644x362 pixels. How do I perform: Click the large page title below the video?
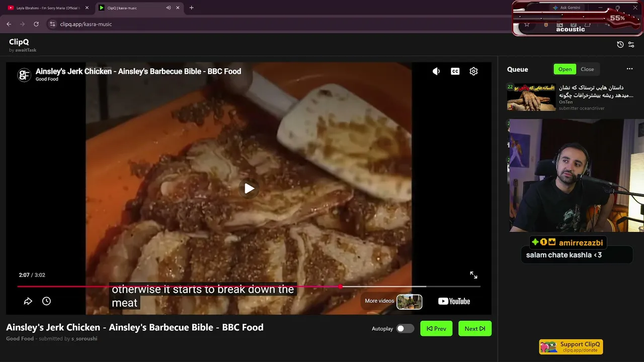click(135, 327)
